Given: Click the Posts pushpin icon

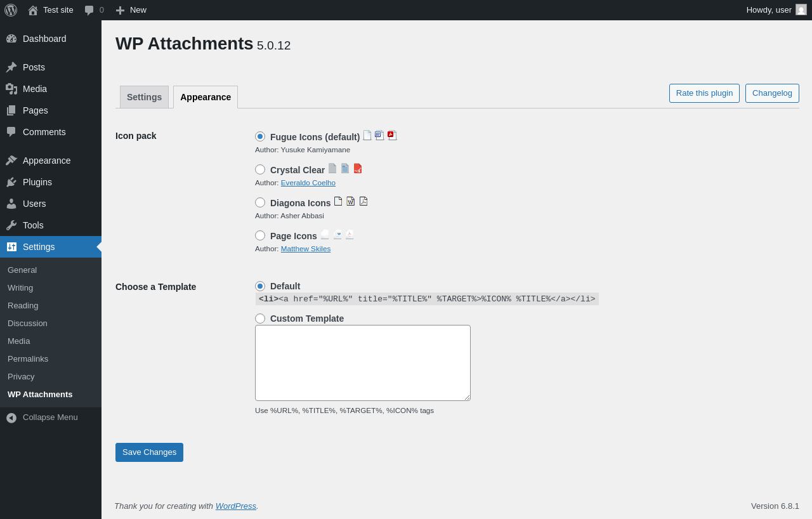Looking at the screenshot, I should click(11, 67).
